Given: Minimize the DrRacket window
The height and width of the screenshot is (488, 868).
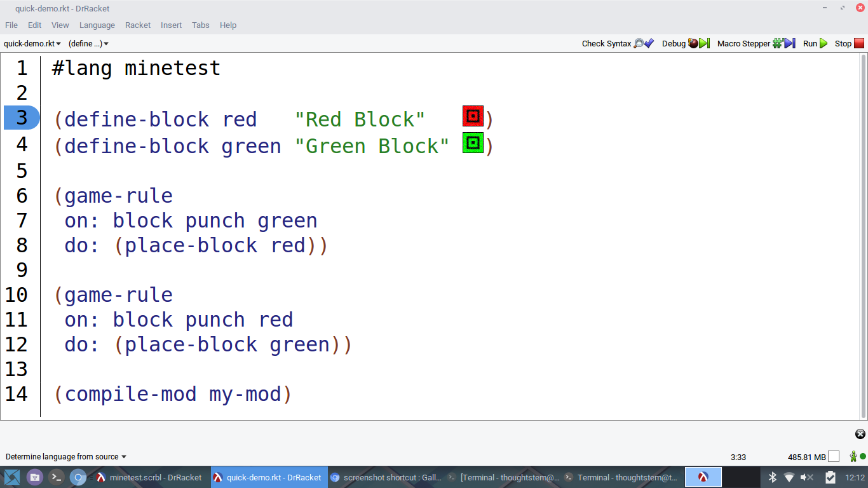Looking at the screenshot, I should (x=825, y=7).
